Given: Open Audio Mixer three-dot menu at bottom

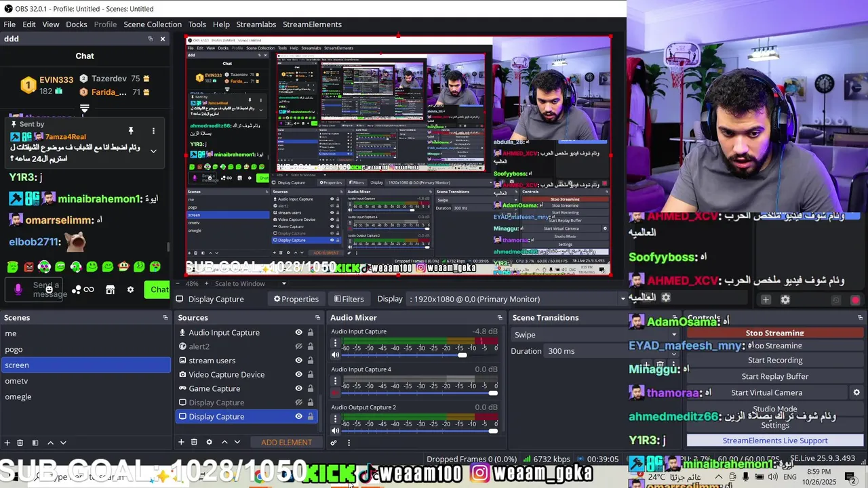Looking at the screenshot, I should [x=349, y=443].
